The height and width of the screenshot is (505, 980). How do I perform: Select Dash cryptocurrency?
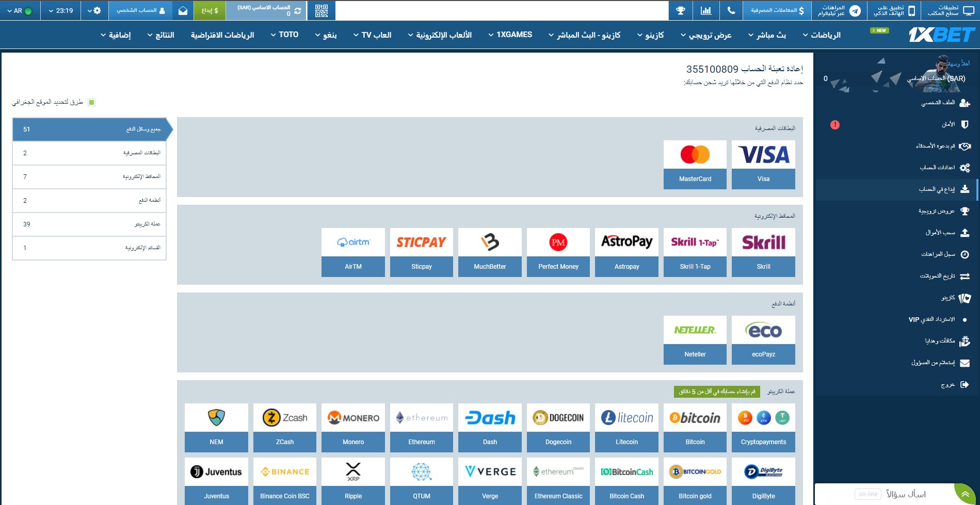(490, 428)
